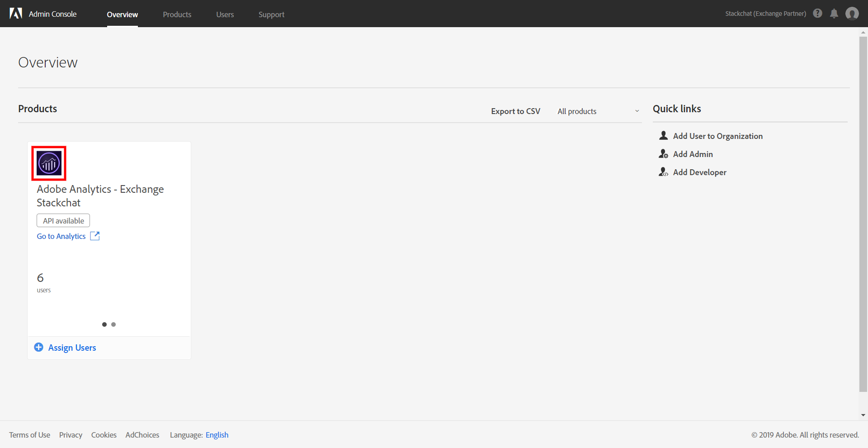This screenshot has height=448, width=868.
Task: Open the help question mark icon
Action: (817, 13)
